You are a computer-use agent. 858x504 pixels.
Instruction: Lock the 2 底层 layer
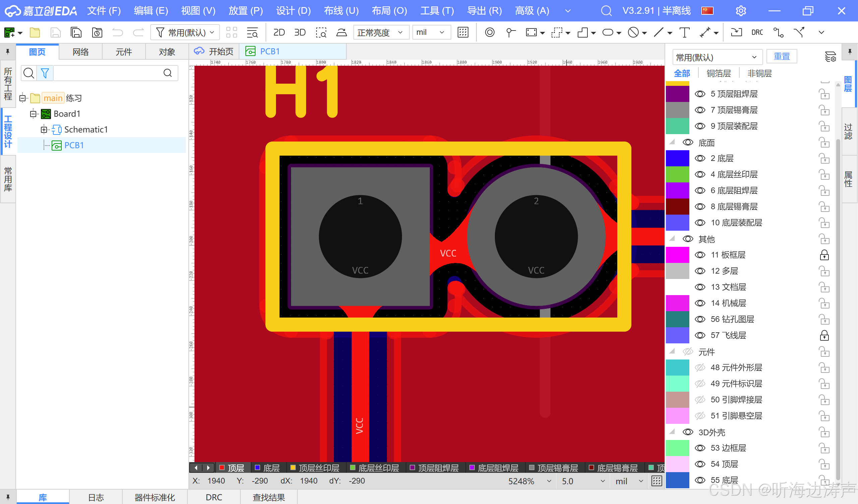[824, 159]
